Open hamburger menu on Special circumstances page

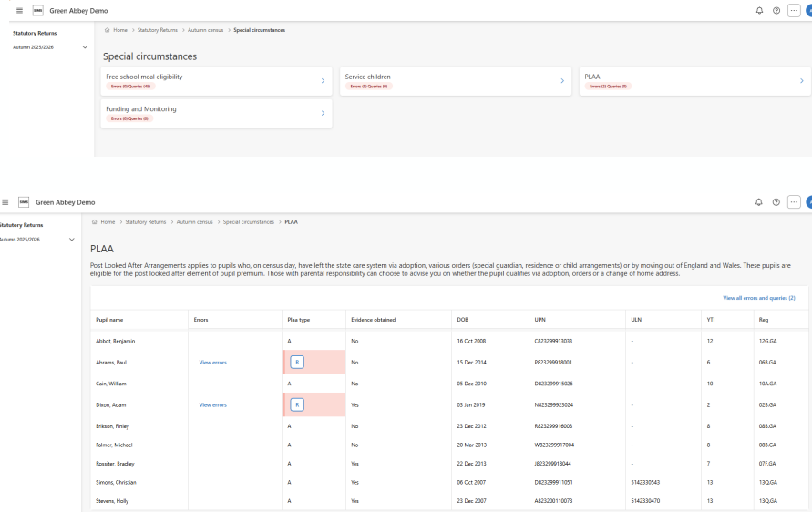coord(19,10)
